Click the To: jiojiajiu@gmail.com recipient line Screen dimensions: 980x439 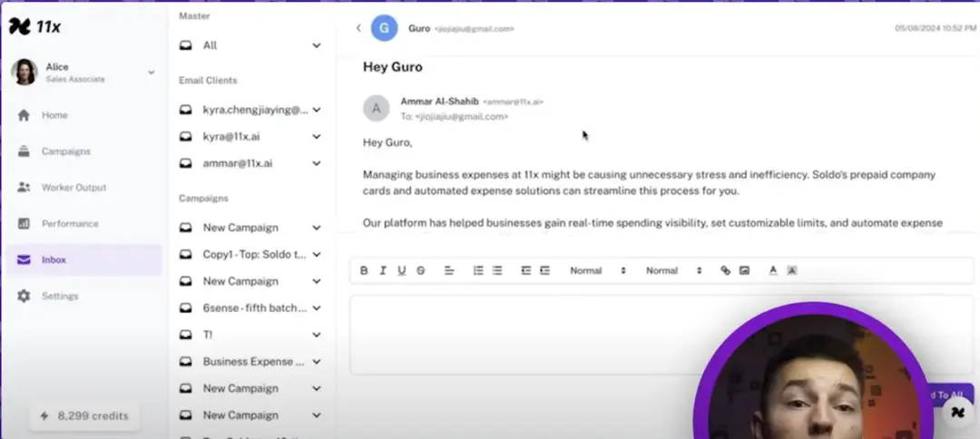coord(455,116)
